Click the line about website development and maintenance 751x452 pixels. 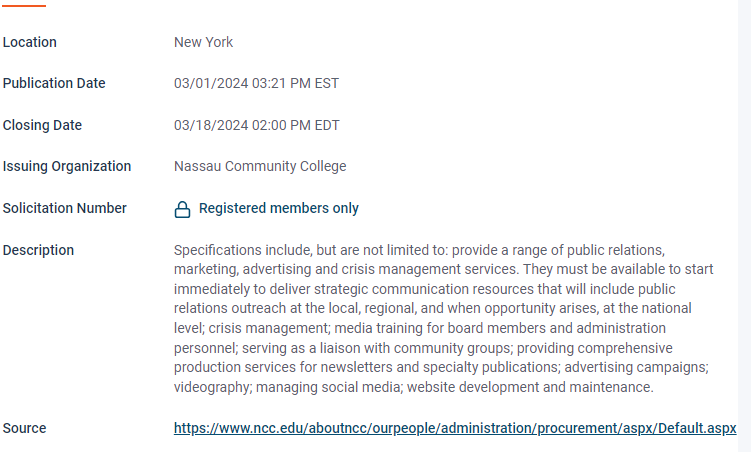click(414, 387)
